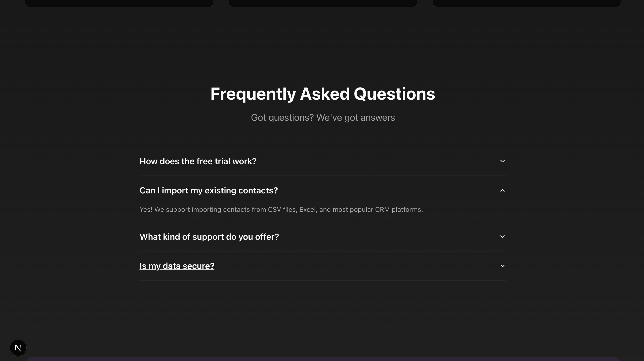Collapse the import contacts answer via up chevron
This screenshot has height=361, width=644.
click(x=503, y=190)
